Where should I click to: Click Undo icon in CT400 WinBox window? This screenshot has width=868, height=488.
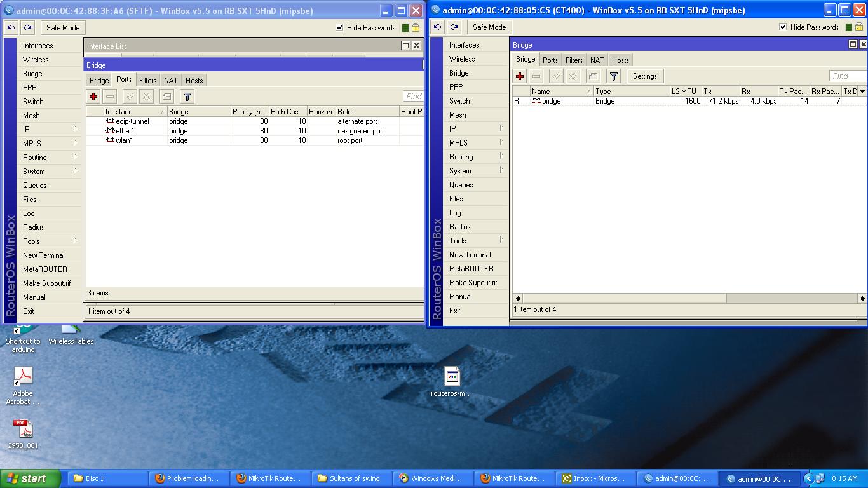[x=437, y=27]
